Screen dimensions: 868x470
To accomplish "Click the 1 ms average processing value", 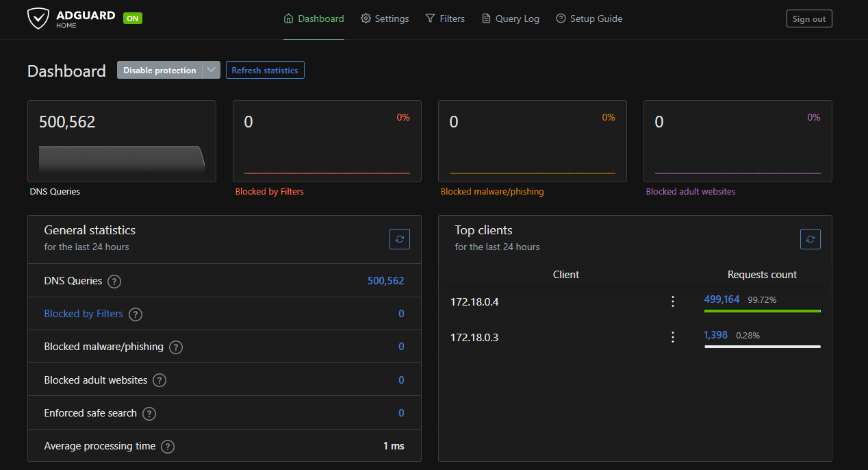I will coord(394,446).
